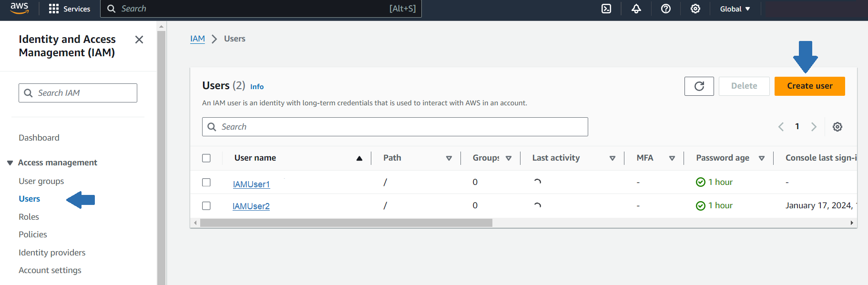Check the IAMUser2 row checkbox

coord(206,205)
